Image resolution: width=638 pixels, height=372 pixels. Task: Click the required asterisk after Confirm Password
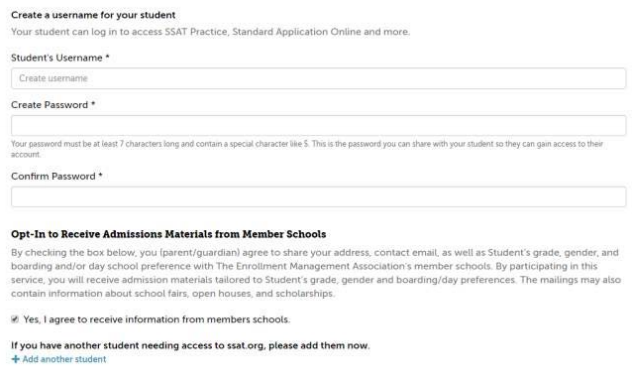[x=101, y=175]
